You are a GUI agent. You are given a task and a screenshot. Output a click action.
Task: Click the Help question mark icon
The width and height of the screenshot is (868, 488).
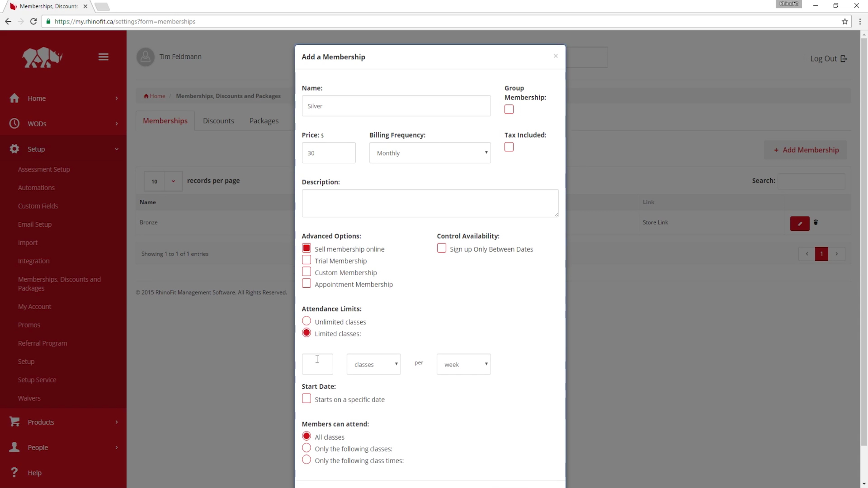pyautogui.click(x=14, y=472)
